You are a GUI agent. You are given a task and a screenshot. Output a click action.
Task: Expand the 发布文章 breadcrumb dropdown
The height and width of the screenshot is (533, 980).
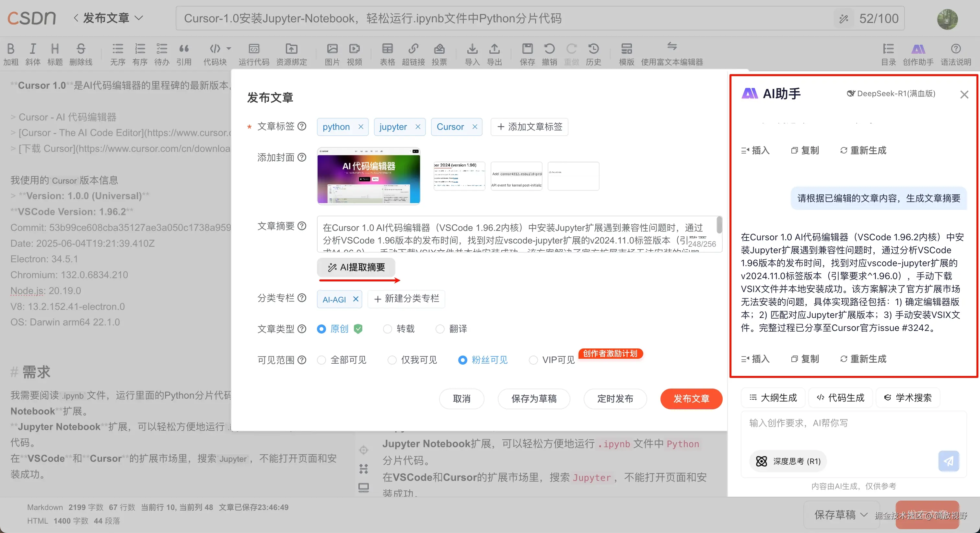coord(140,18)
